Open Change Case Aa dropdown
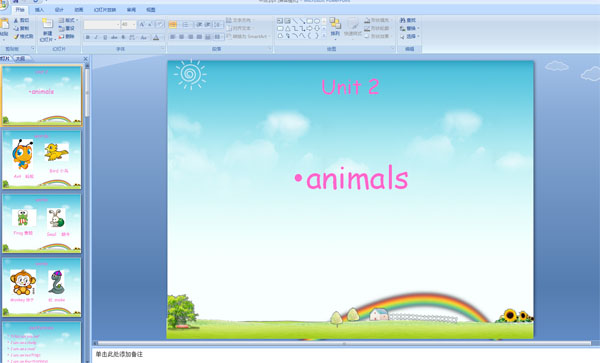 point(143,37)
